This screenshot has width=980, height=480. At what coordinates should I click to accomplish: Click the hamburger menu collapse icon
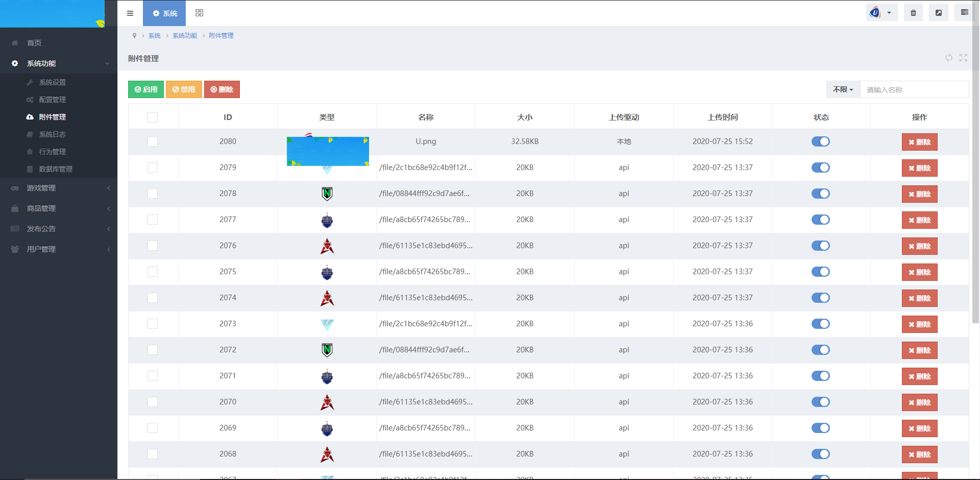(x=130, y=13)
